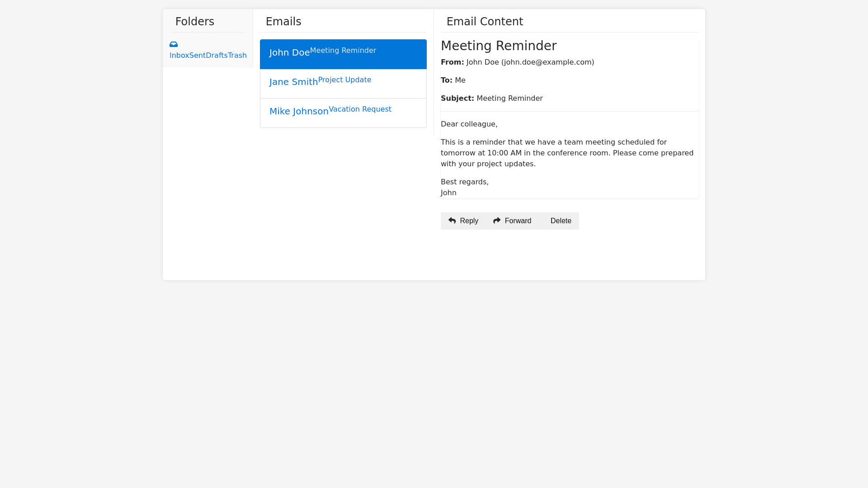This screenshot has width=868, height=488.
Task: Open the Inbox folder
Action: pos(179,56)
